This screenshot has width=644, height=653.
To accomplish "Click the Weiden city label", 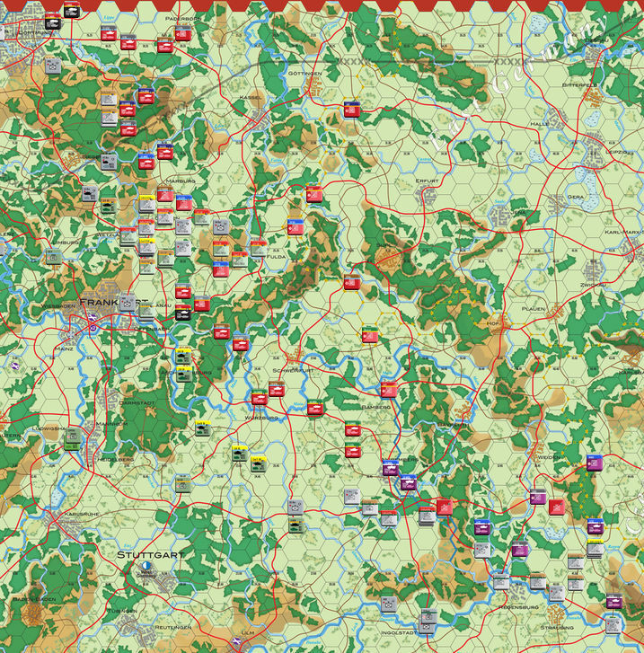I will (x=549, y=457).
